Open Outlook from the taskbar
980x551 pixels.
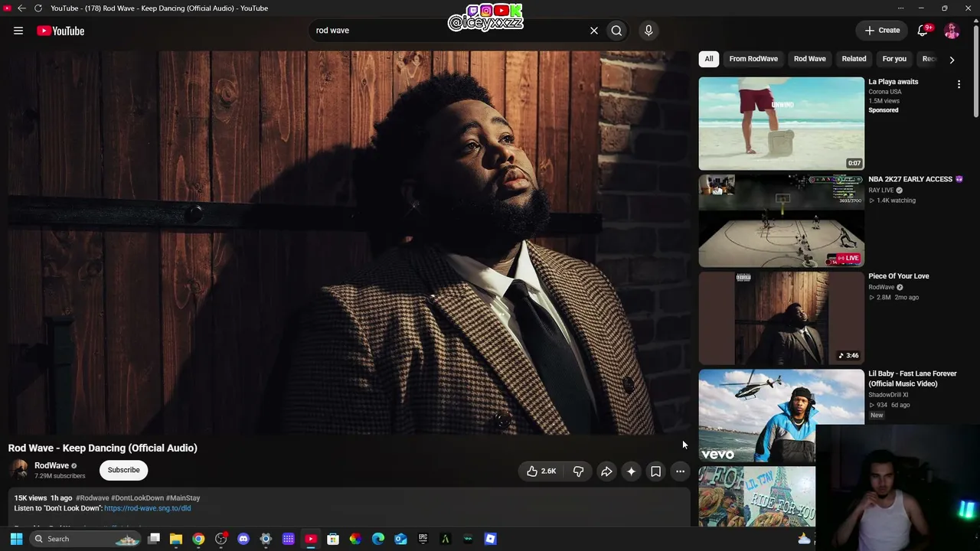click(x=400, y=539)
